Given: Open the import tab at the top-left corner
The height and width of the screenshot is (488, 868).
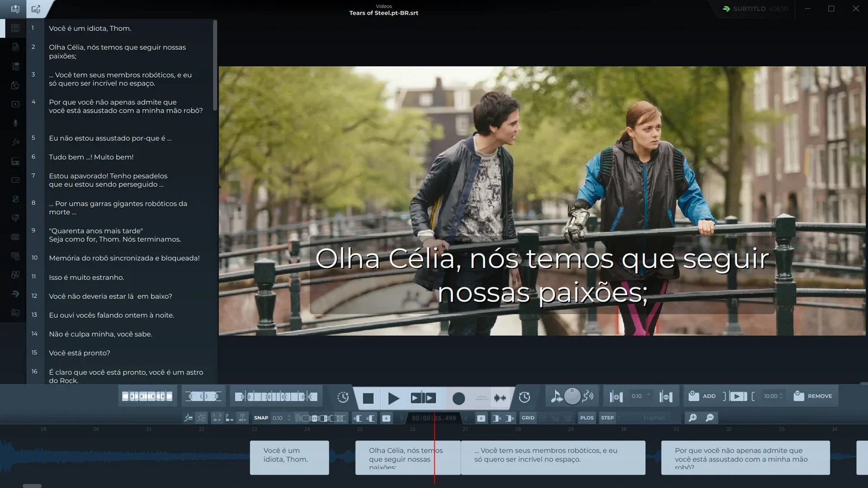Looking at the screenshot, I should [15, 9].
